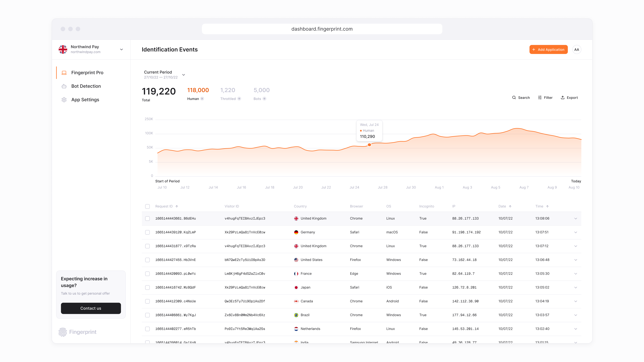Expand the row with time 13:08:06
This screenshot has width=644, height=362.
[576, 219]
